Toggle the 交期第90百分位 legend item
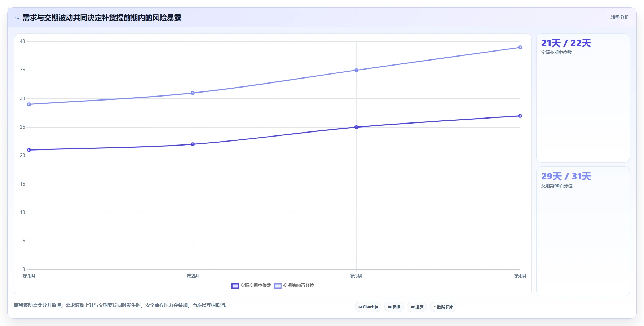Image resolution: width=644 pixels, height=326 pixels. click(x=294, y=286)
